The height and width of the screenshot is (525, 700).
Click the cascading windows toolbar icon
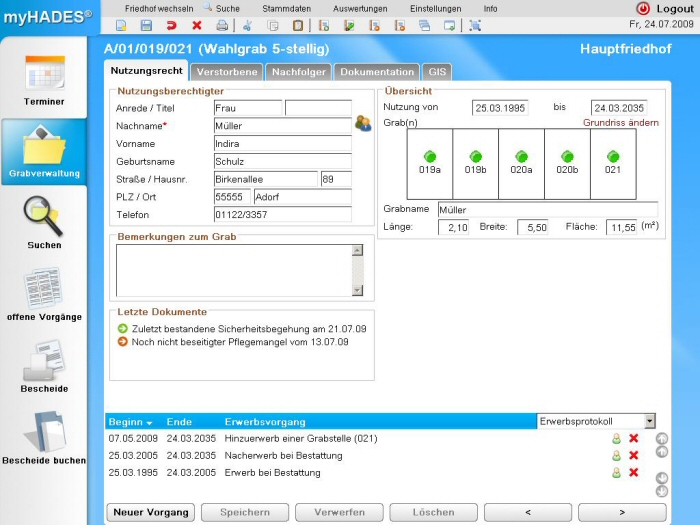[x=425, y=26]
